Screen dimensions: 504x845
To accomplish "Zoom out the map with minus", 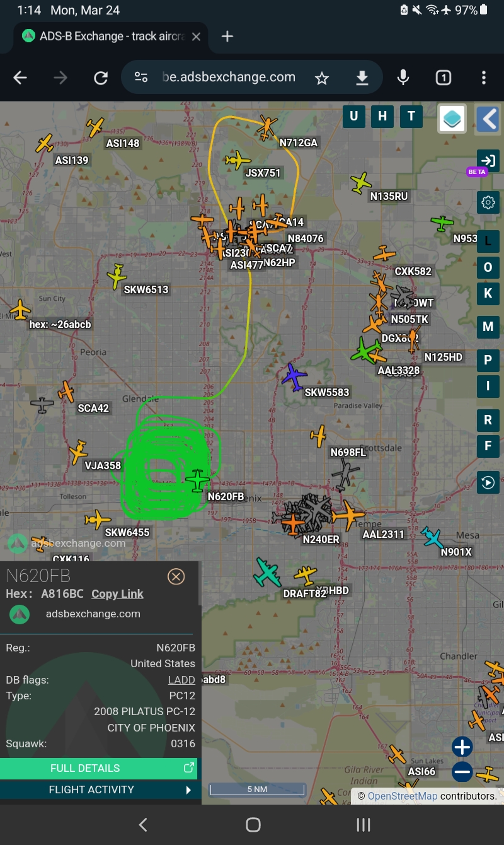I will (x=462, y=771).
